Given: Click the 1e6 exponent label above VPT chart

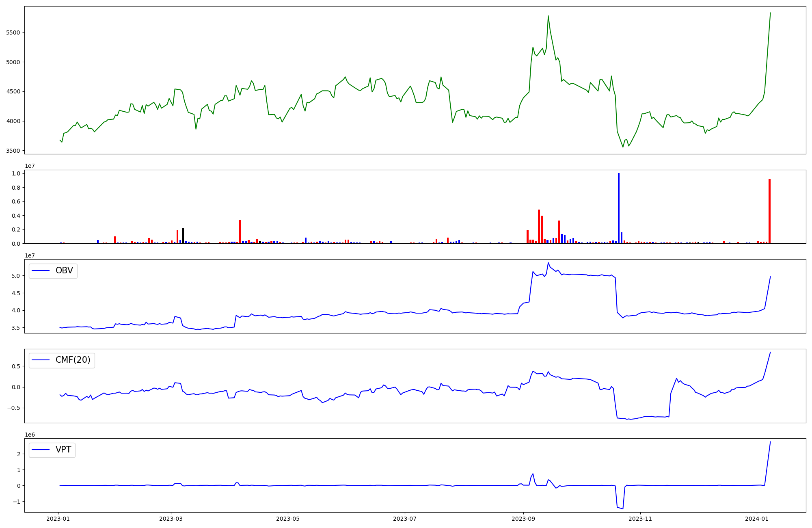Looking at the screenshot, I should (30, 435).
